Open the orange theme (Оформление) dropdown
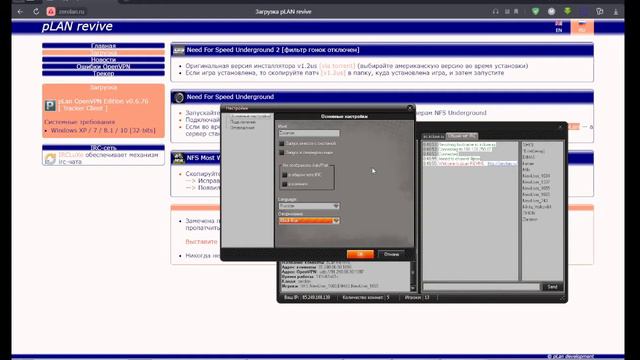Screen dimensions: 640x360 pos(309,221)
